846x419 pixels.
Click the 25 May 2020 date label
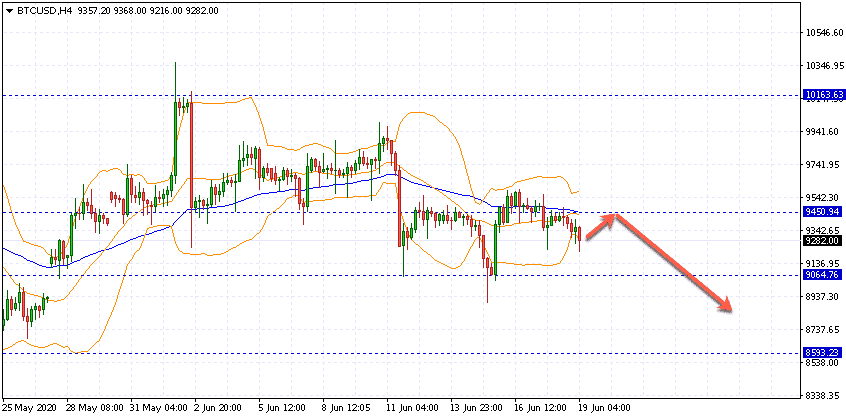29,407
